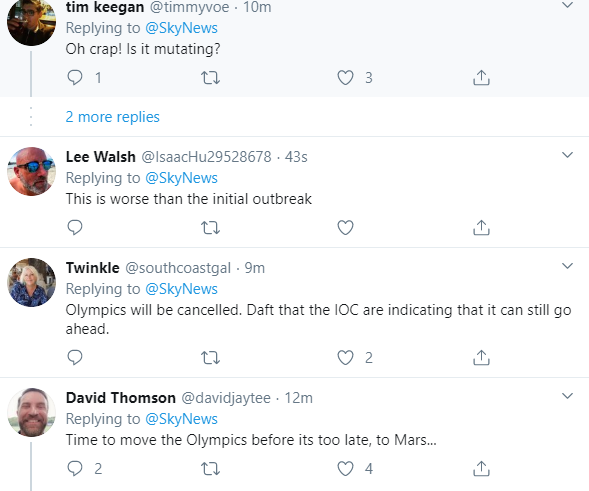
Task: Open Lee Walsh tweet options chevron
Action: (567, 155)
